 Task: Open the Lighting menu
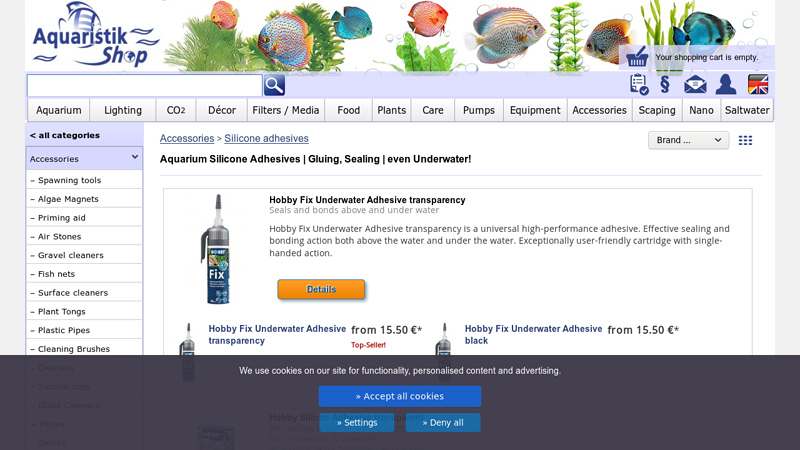click(123, 110)
